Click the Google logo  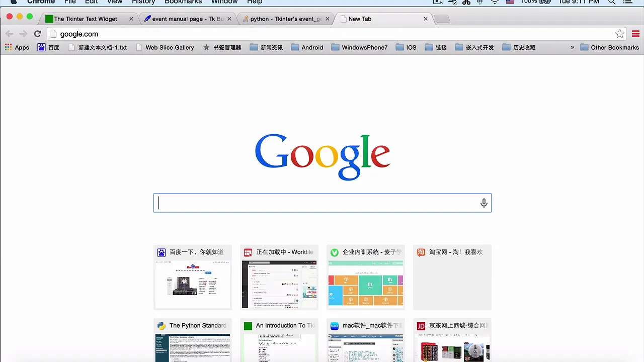323,157
